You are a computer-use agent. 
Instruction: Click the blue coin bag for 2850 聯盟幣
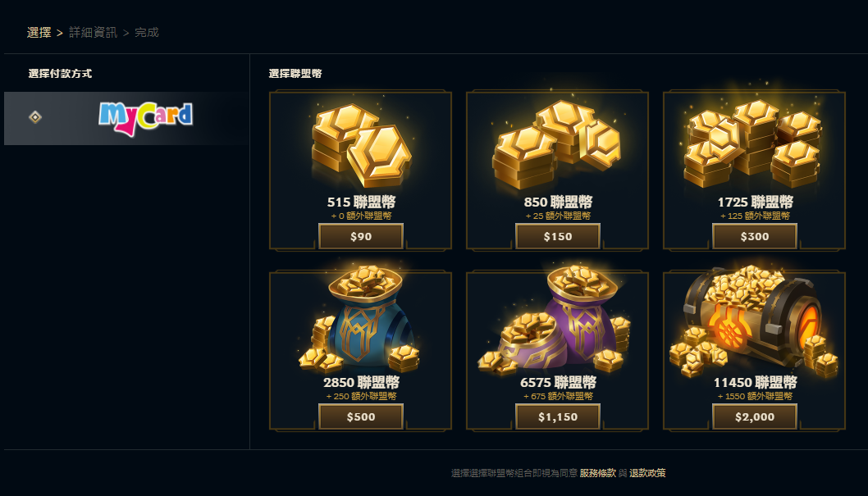pyautogui.click(x=360, y=319)
